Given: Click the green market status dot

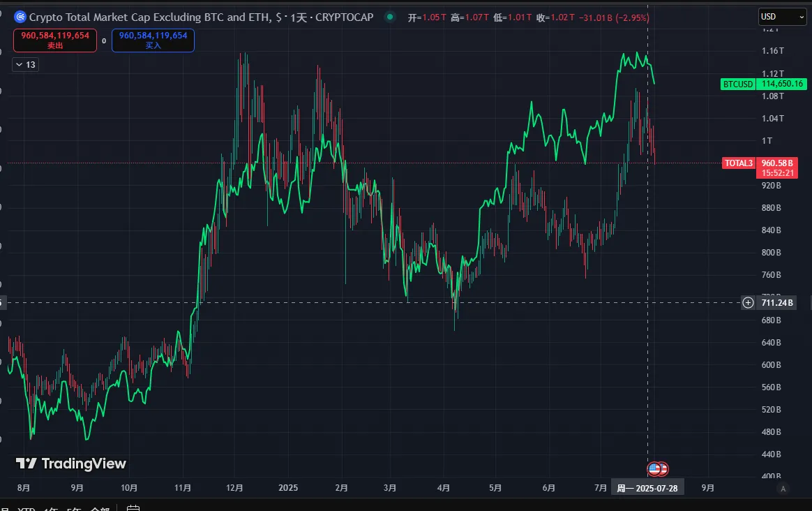Looking at the screenshot, I should (x=389, y=17).
